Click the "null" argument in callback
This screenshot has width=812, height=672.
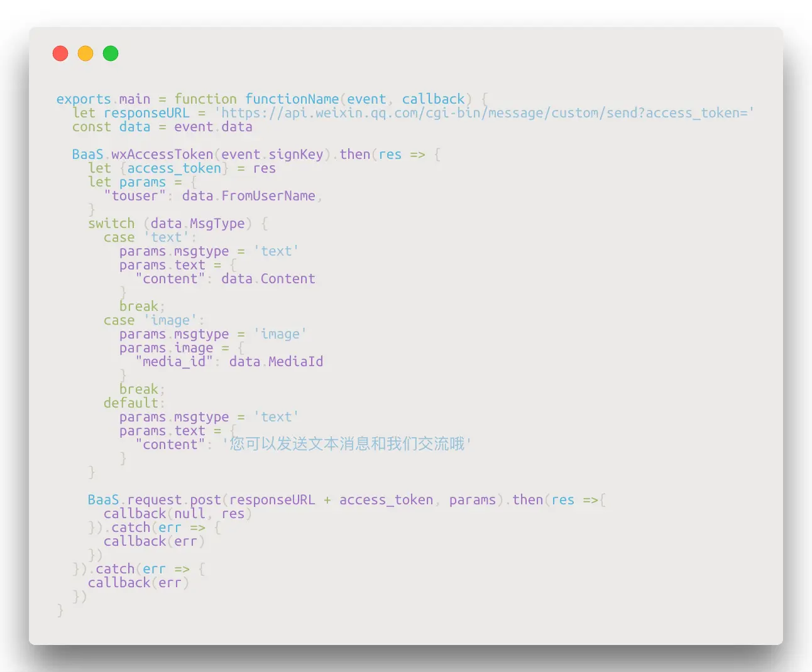pyautogui.click(x=190, y=514)
